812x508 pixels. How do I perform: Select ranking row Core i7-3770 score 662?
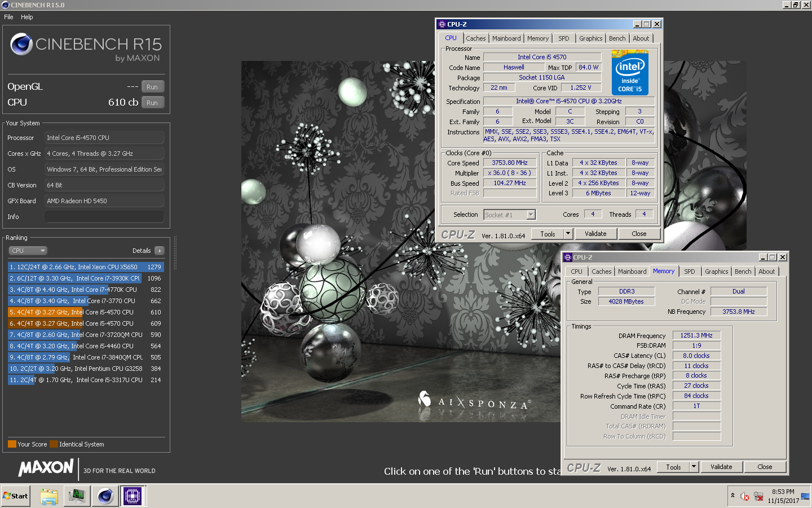pyautogui.click(x=86, y=301)
